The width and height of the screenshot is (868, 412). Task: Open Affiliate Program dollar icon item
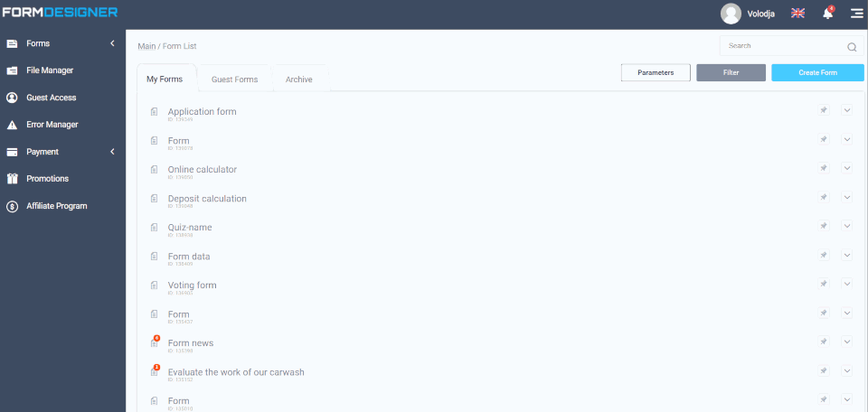(12, 206)
